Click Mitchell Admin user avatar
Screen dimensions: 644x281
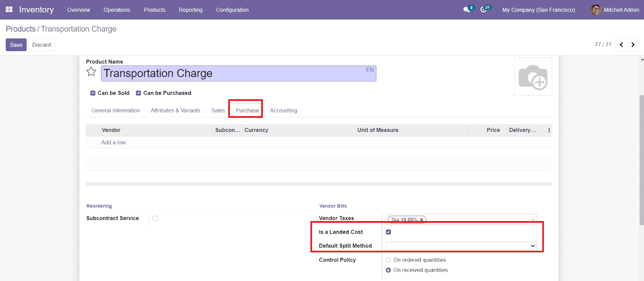596,10
